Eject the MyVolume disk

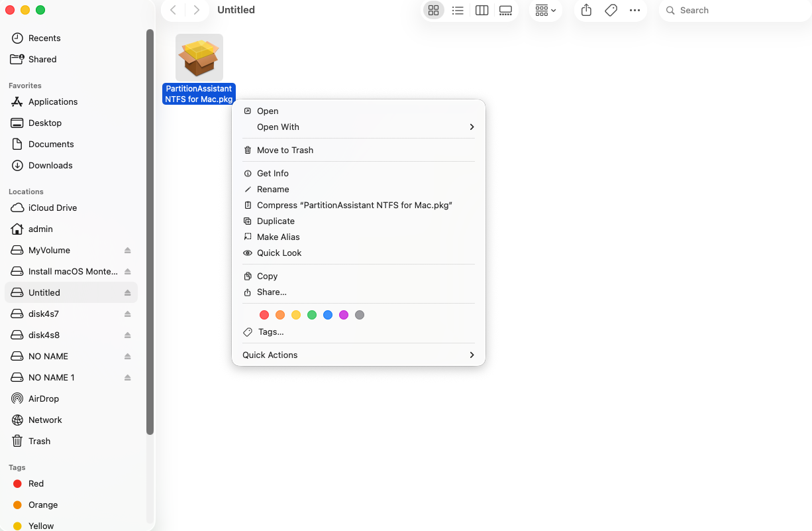point(128,250)
